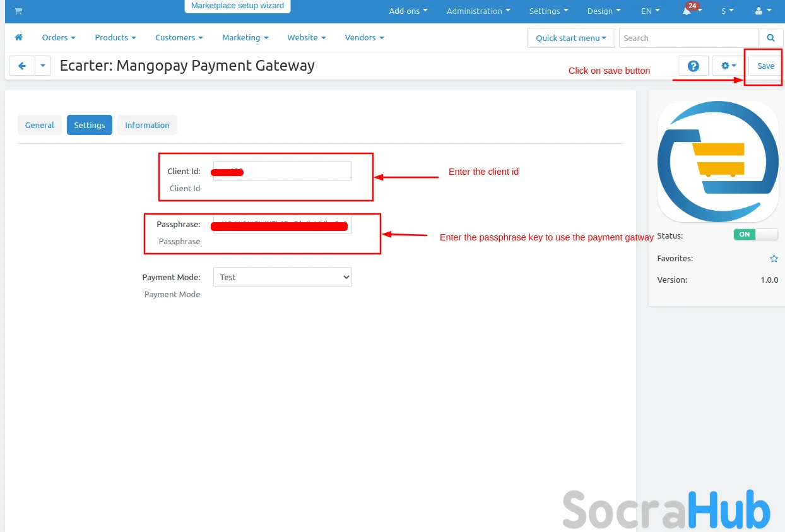Open the help question mark button
This screenshot has height=532, width=785.
pyautogui.click(x=693, y=66)
